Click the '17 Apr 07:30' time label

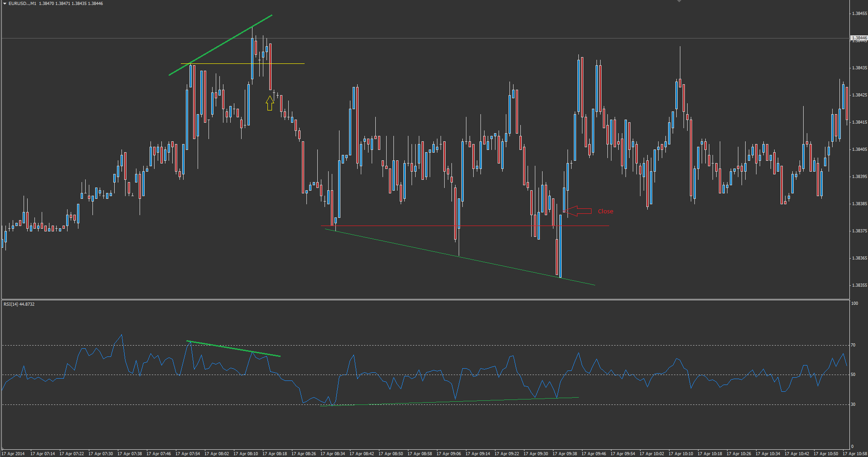[x=101, y=453]
